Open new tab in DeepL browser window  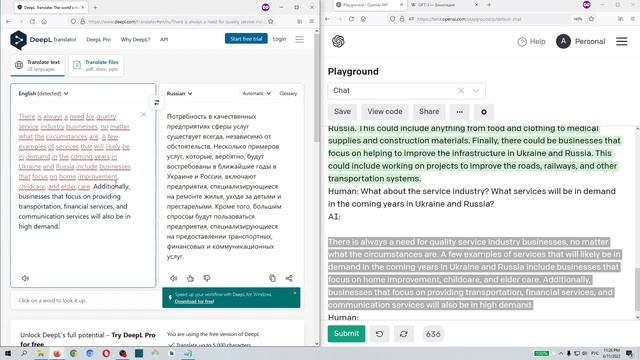click(x=95, y=7)
